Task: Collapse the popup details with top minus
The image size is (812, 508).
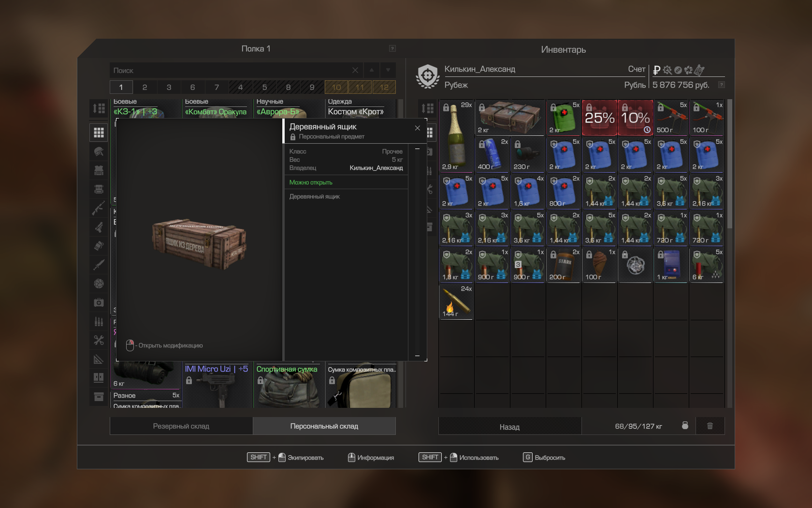Action: [417, 149]
